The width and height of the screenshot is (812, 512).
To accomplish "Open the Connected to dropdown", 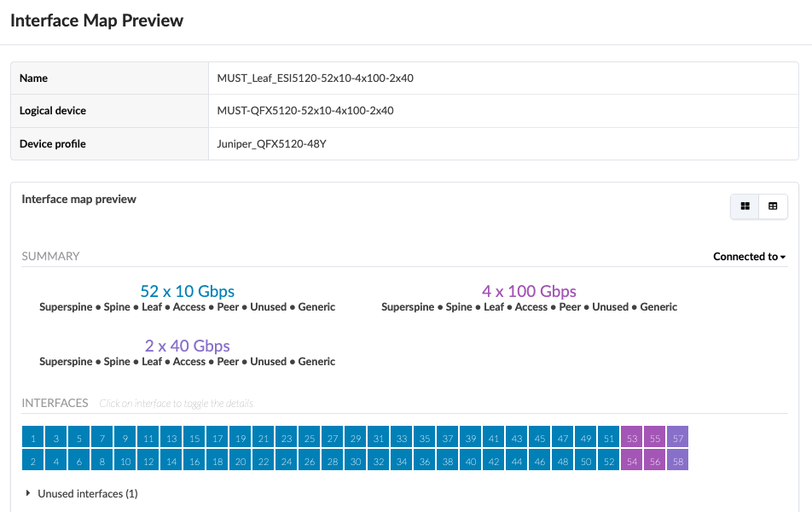I will pyautogui.click(x=750, y=257).
